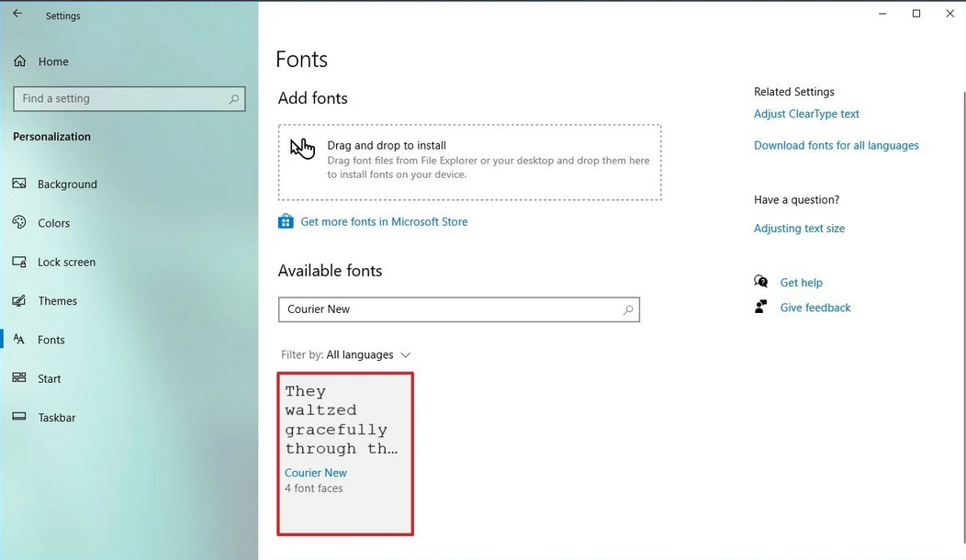Open Adjust ClearType text link
The height and width of the screenshot is (560, 966).
806,114
